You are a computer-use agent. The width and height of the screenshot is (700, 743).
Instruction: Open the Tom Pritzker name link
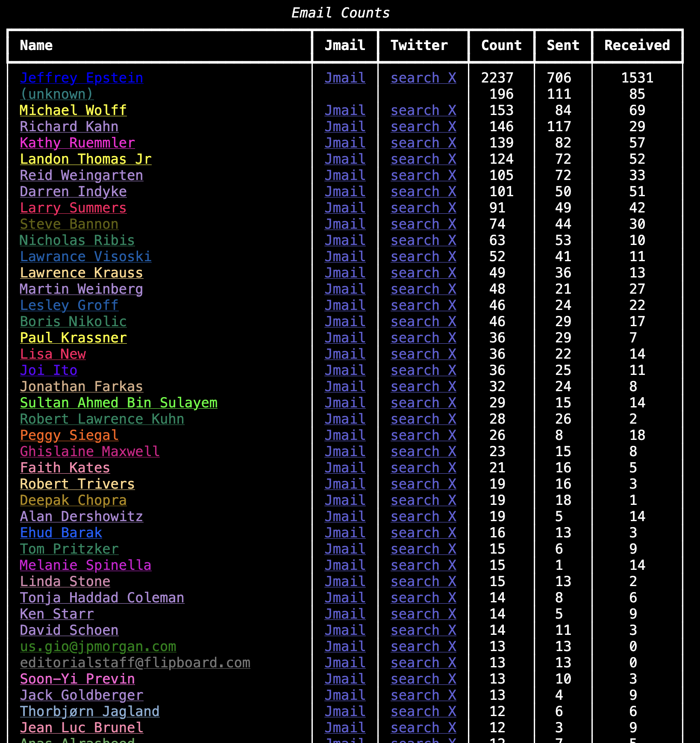69,549
